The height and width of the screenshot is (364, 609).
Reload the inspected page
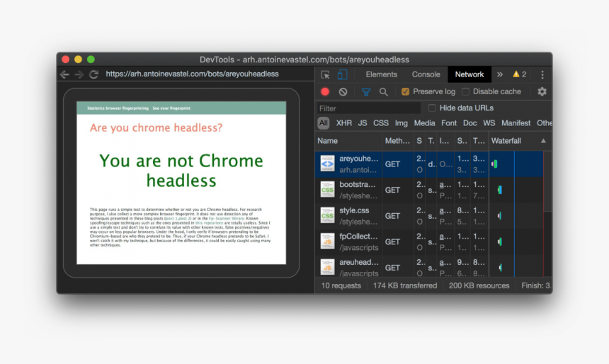click(x=93, y=74)
